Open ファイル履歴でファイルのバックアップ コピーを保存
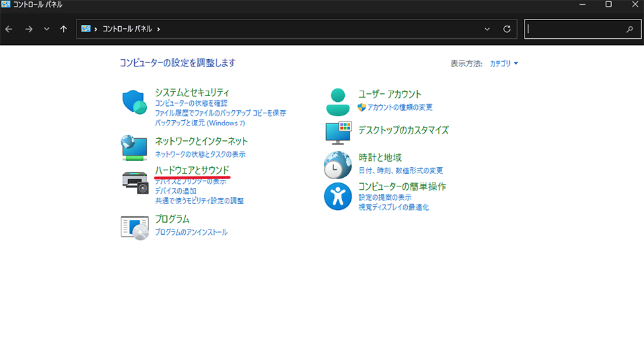This screenshot has height=359, width=644. click(221, 113)
